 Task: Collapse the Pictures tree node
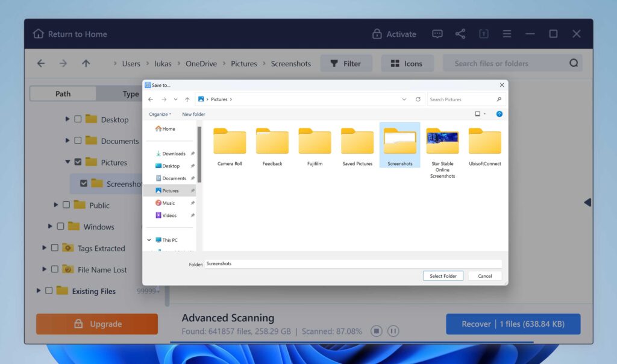[67, 162]
